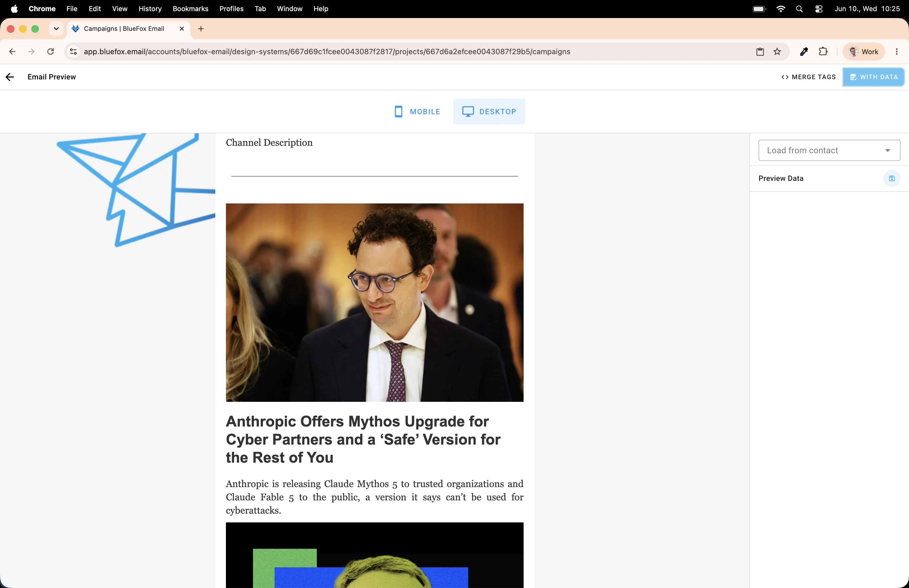The image size is (909, 588).
Task: Open the Profiles menu
Action: click(232, 8)
